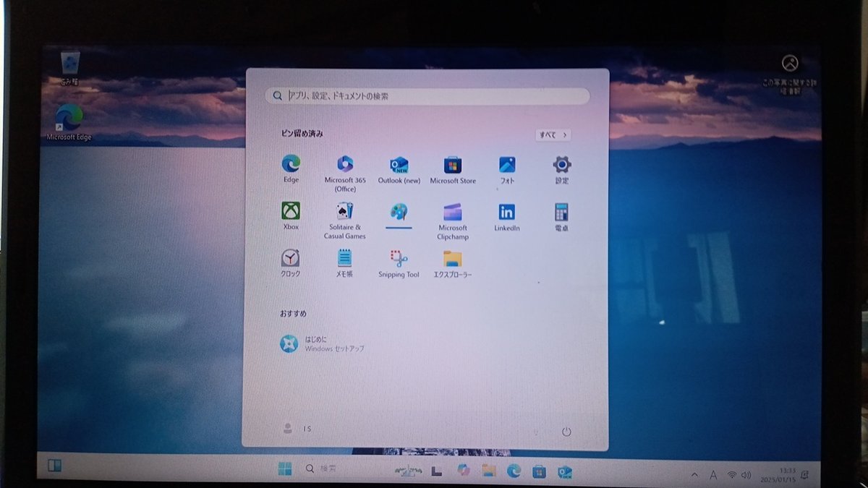Launch Edge from the taskbar
Viewport: 868px width, 488px height.
tap(514, 471)
